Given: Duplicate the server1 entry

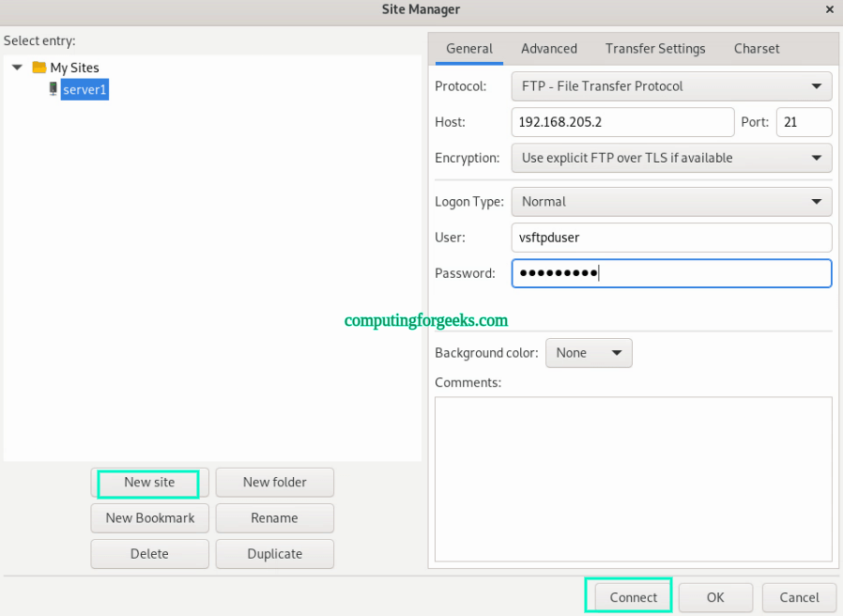Looking at the screenshot, I should 274,553.
